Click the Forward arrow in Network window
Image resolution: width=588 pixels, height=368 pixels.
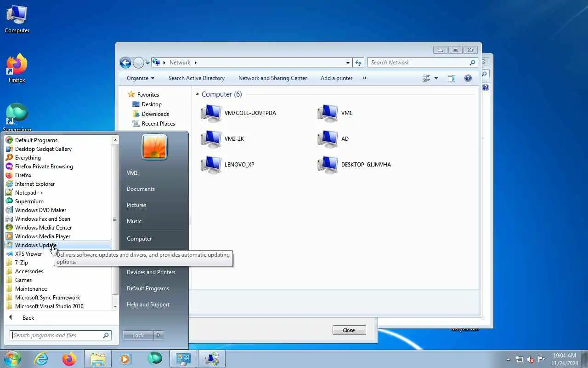click(x=138, y=63)
